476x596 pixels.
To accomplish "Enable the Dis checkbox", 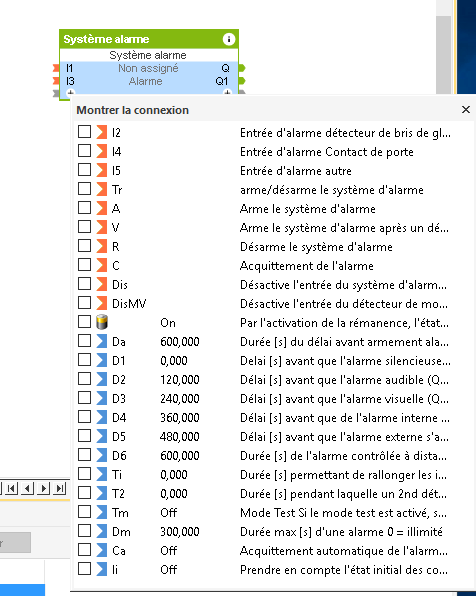I will [x=84, y=284].
